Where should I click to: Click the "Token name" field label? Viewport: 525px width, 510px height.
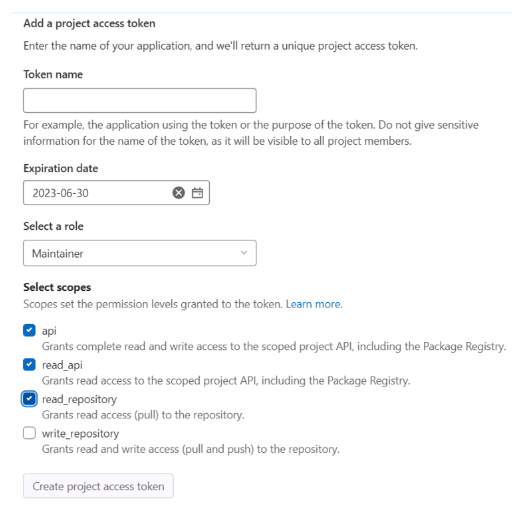coord(53,74)
